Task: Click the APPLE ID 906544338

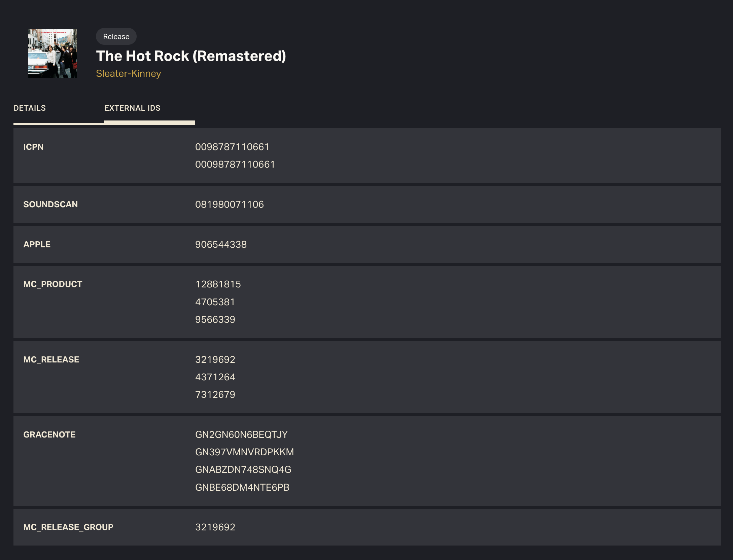Action: coord(221,244)
